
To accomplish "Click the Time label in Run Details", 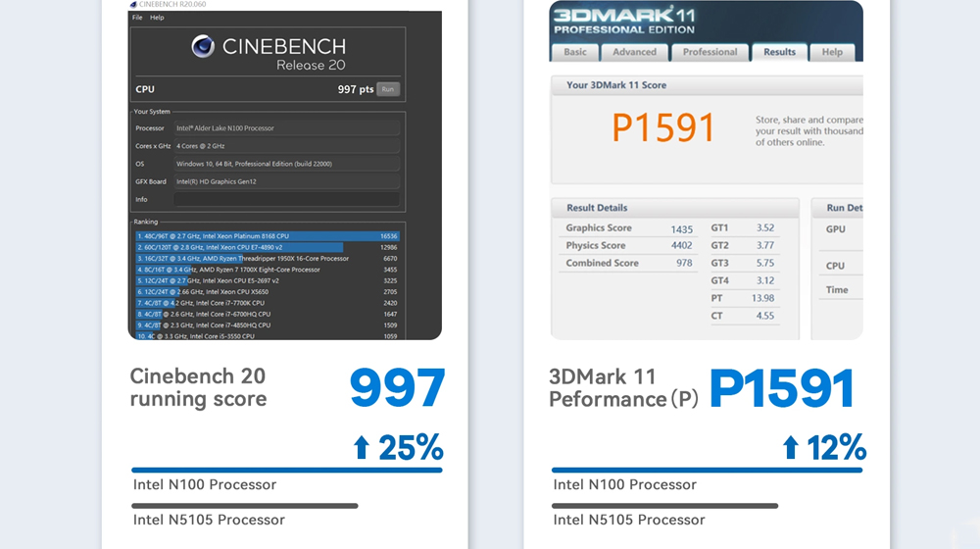I will pos(837,290).
